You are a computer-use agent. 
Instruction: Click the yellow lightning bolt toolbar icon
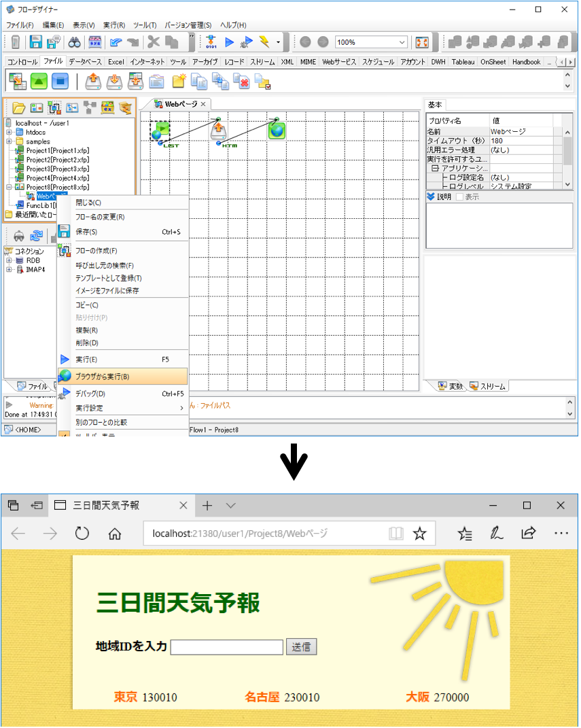[x=264, y=42]
